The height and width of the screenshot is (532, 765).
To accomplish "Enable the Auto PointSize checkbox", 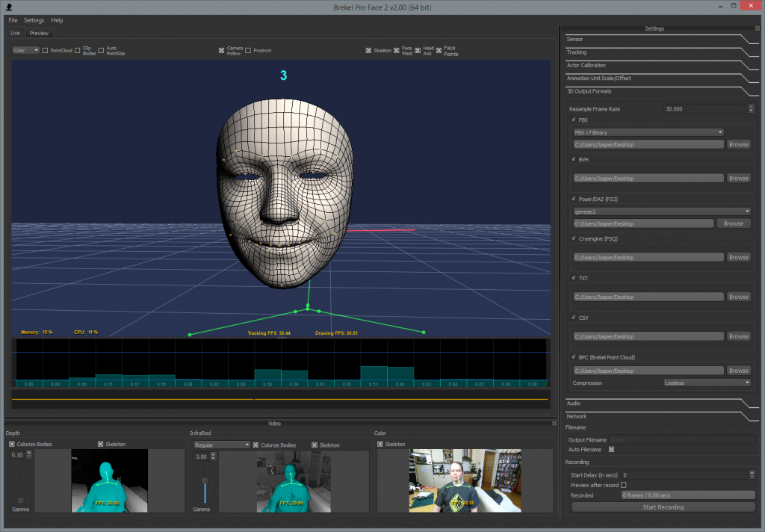I will pos(101,50).
